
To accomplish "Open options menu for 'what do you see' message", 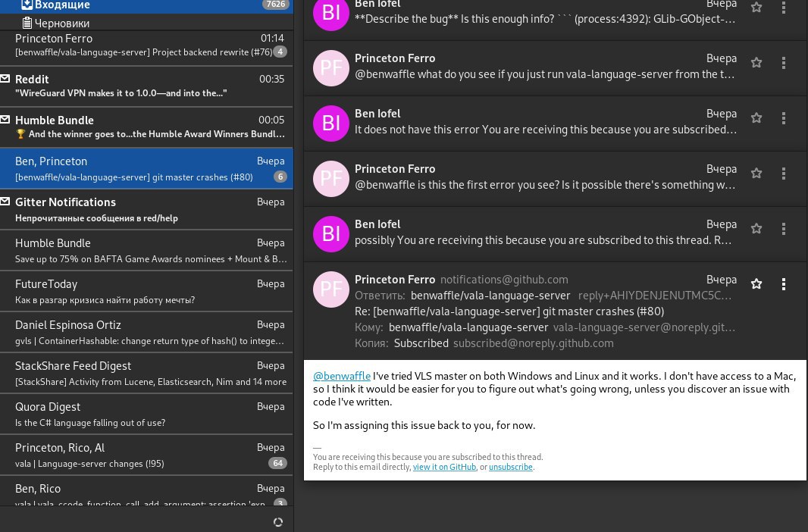I will click(783, 62).
